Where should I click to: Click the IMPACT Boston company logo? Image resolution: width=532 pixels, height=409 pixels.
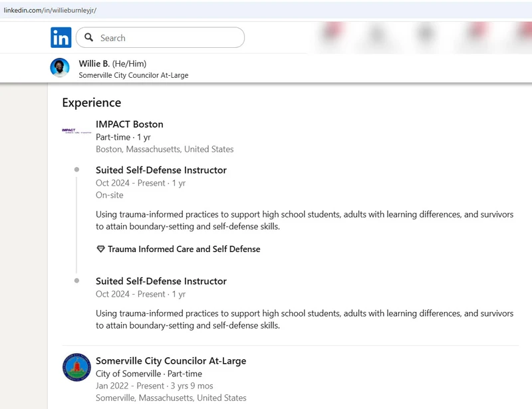click(x=76, y=130)
